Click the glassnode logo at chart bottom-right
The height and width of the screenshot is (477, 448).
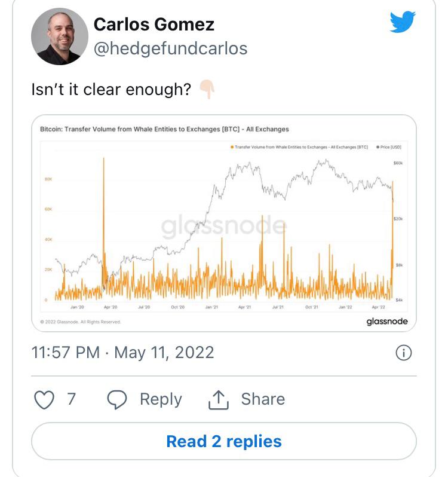click(x=386, y=322)
